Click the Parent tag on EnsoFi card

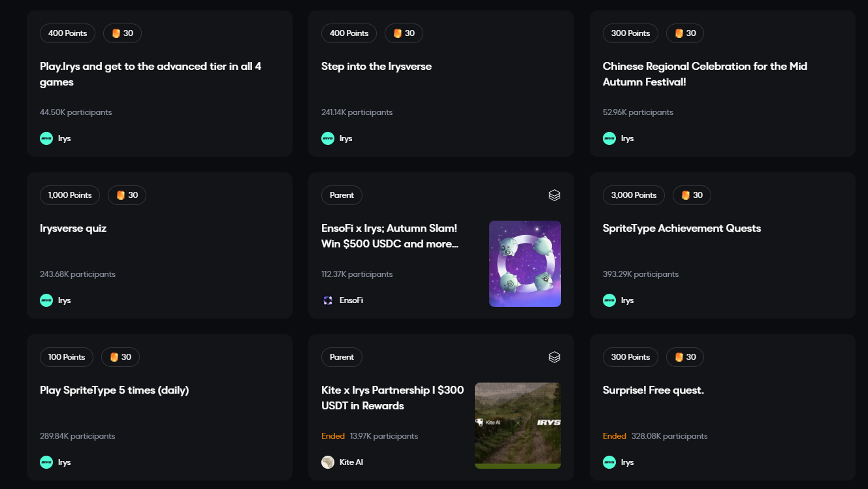342,195
